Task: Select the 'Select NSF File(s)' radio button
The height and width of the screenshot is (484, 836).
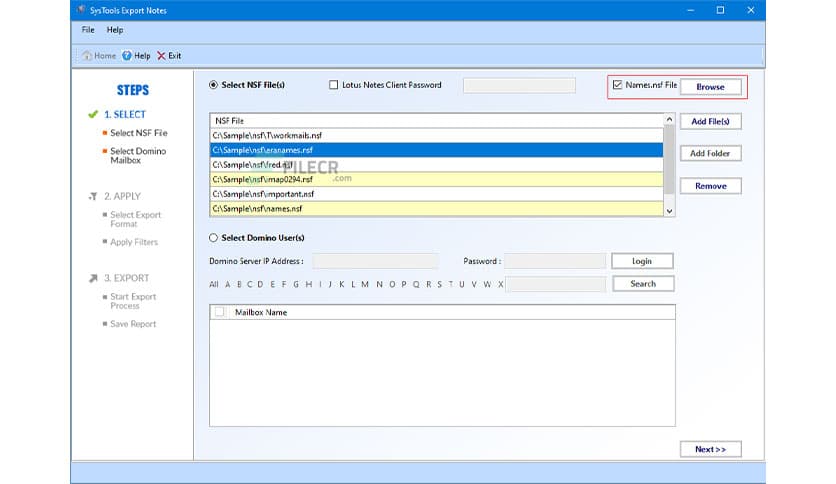Action: tap(213, 85)
